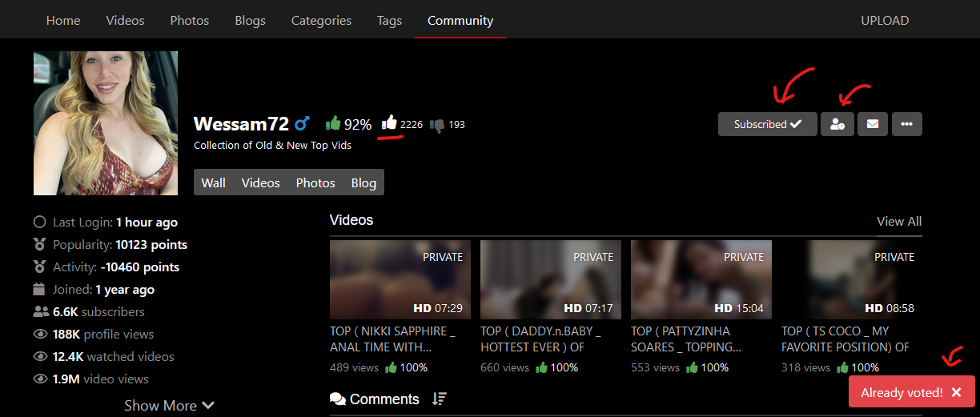The image size is (980, 417).
Task: Click the thumbs down icon showing 193
Action: tap(437, 125)
